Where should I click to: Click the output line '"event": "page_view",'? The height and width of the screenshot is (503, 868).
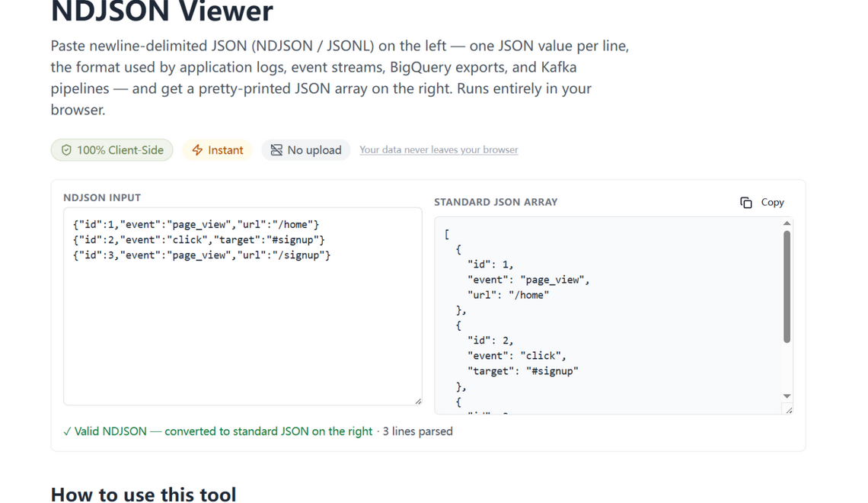point(528,280)
